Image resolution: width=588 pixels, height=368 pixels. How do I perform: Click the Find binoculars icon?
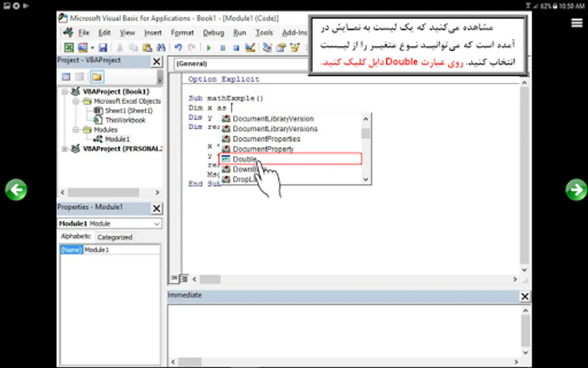[161, 48]
